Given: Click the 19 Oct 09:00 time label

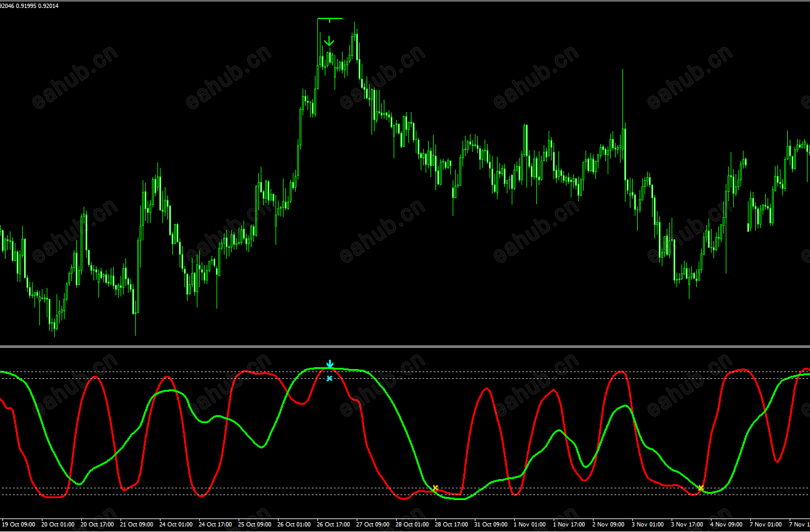Looking at the screenshot, I should (x=18, y=525).
